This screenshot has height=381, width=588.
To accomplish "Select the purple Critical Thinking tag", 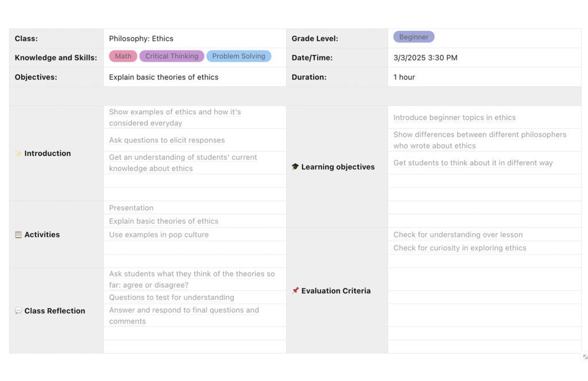I will [172, 56].
